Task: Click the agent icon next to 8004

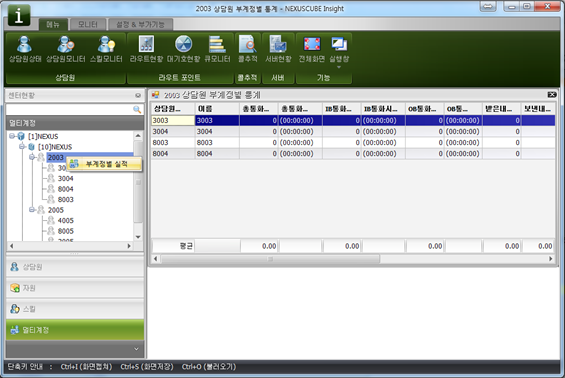Action: coord(51,189)
